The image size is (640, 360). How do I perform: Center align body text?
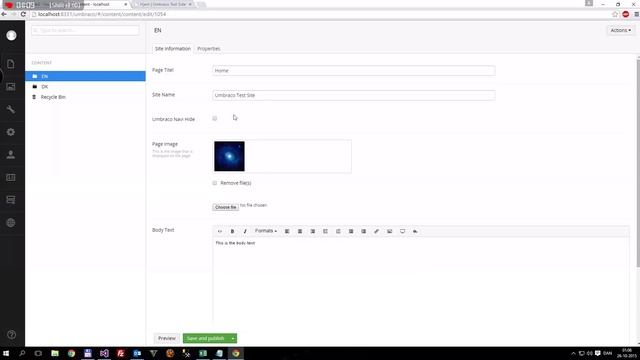click(x=300, y=231)
